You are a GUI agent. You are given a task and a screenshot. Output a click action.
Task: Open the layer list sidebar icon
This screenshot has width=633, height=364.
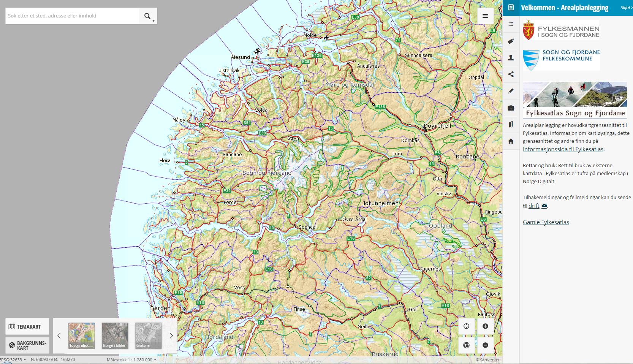coord(511,24)
